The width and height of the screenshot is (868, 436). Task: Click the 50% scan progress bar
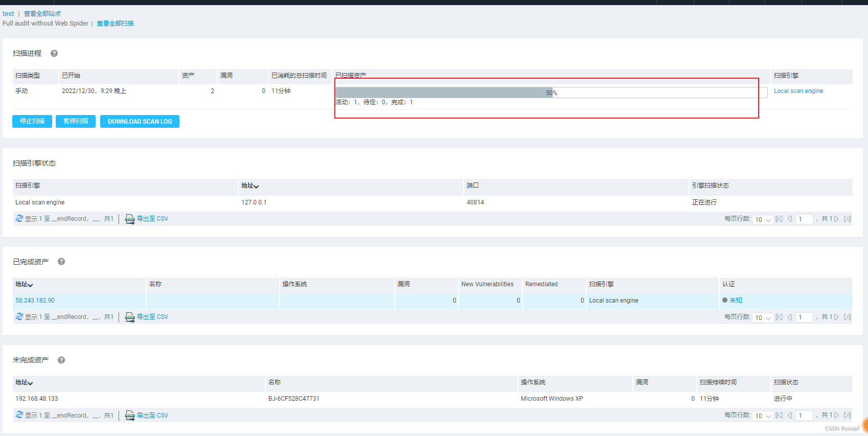pyautogui.click(x=552, y=93)
